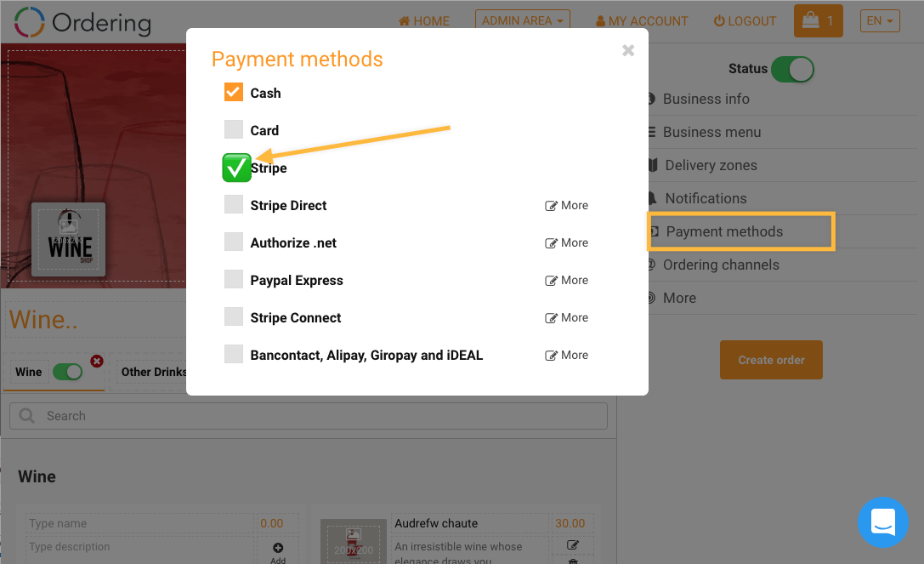Close the Payment methods dialog
This screenshot has height=564, width=924.
click(628, 50)
